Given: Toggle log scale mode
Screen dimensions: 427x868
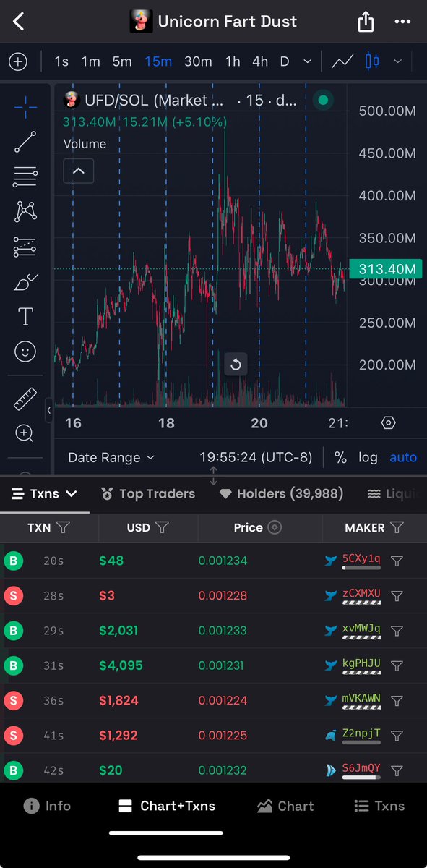Looking at the screenshot, I should 368,457.
